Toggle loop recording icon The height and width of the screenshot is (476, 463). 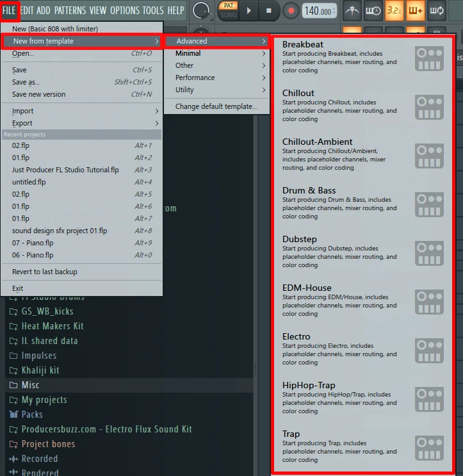(x=437, y=11)
